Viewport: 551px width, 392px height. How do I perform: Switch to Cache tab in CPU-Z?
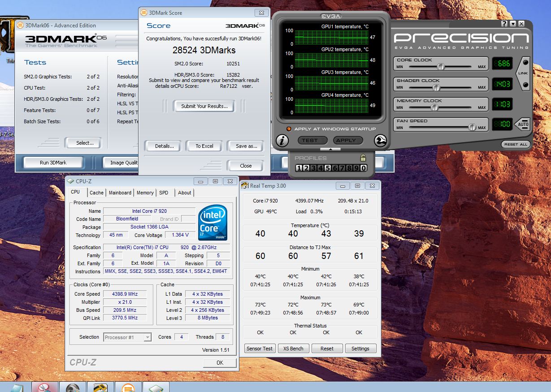(96, 193)
